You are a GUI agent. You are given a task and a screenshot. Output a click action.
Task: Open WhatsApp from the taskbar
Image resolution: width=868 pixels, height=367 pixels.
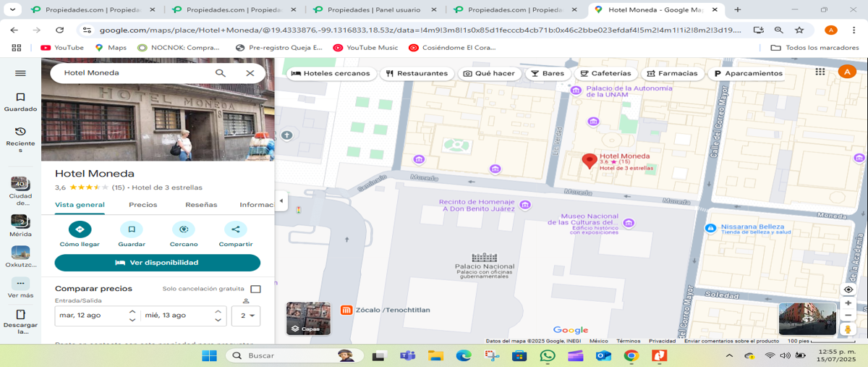[548, 355]
